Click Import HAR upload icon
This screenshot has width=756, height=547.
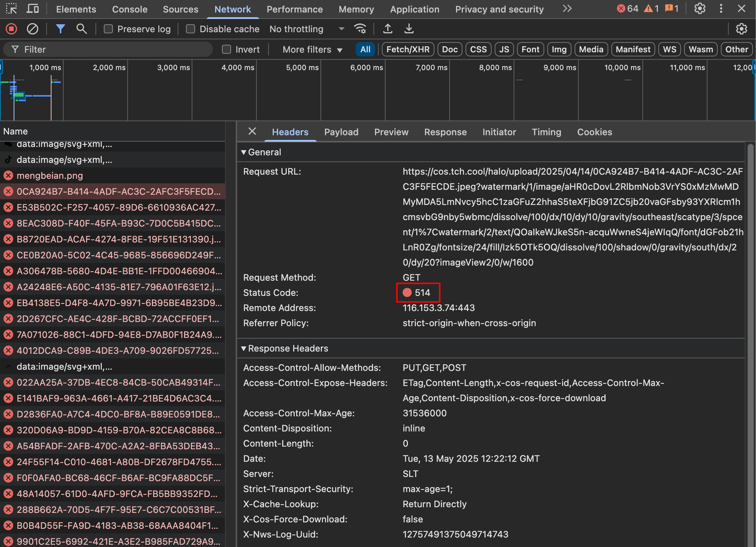click(387, 29)
